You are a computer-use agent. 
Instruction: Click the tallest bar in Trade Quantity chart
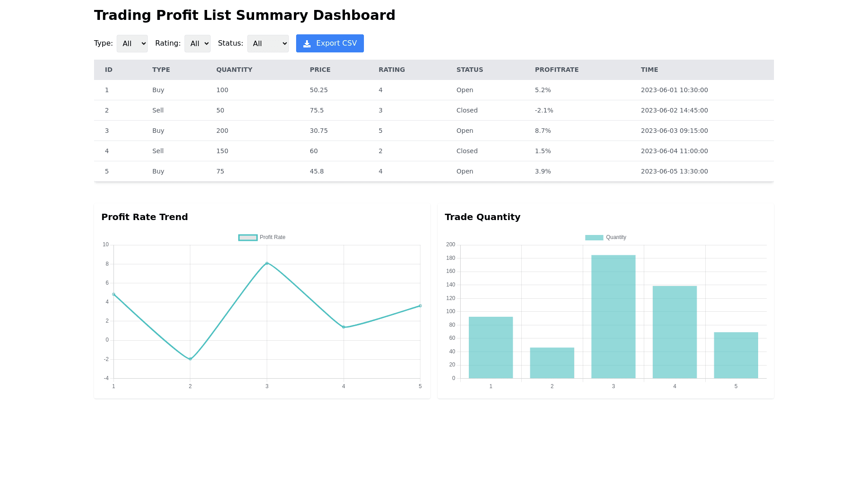point(613,316)
